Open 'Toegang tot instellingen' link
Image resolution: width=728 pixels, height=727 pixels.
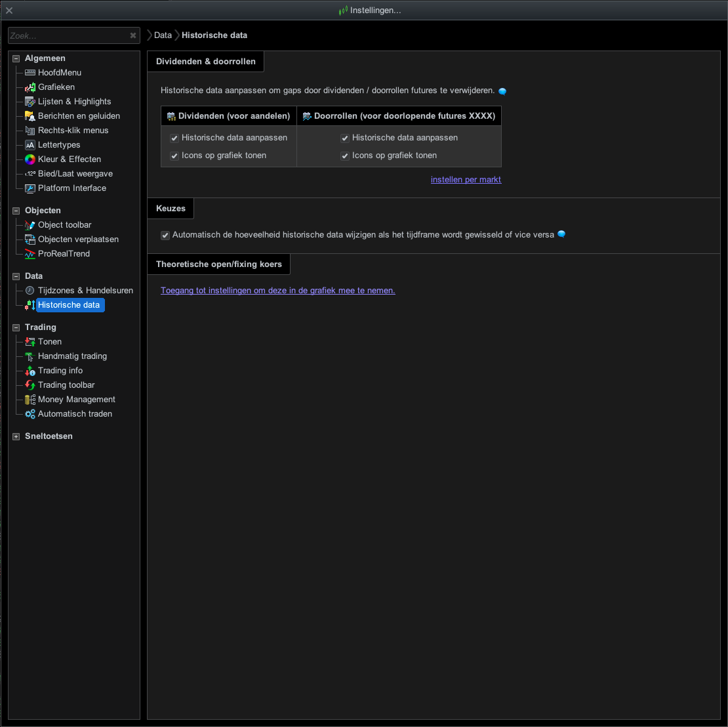pyautogui.click(x=277, y=290)
